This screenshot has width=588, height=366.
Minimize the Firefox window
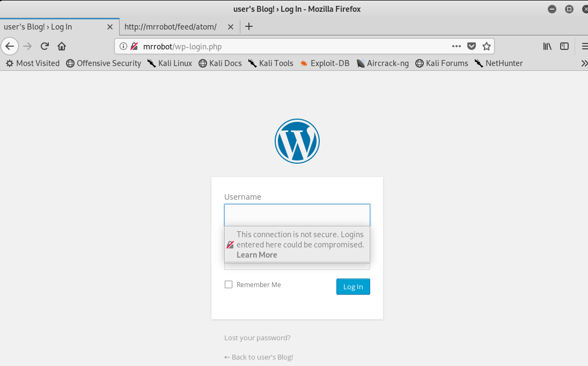pos(552,9)
